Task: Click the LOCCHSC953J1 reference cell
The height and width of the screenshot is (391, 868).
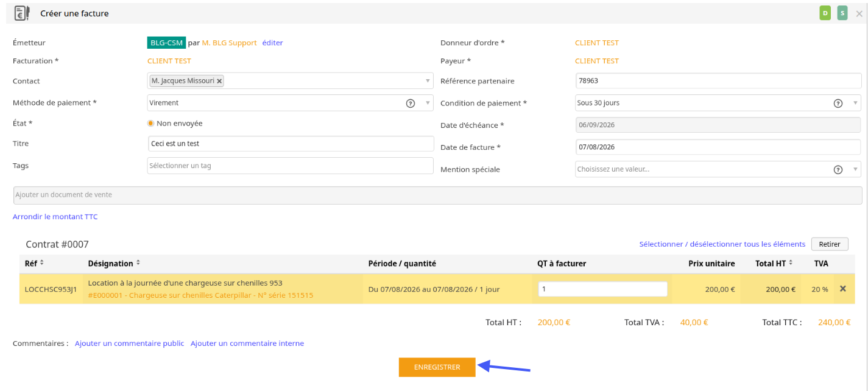Action: point(51,289)
